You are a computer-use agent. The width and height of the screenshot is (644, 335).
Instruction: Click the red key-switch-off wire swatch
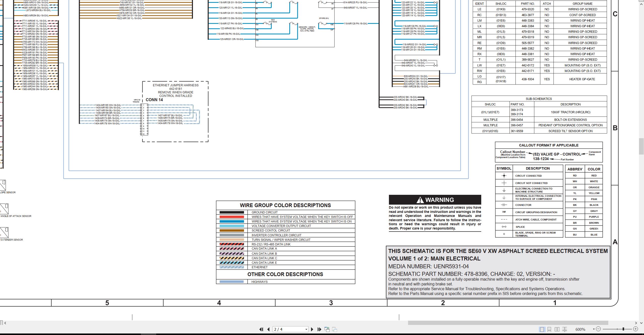click(232, 217)
